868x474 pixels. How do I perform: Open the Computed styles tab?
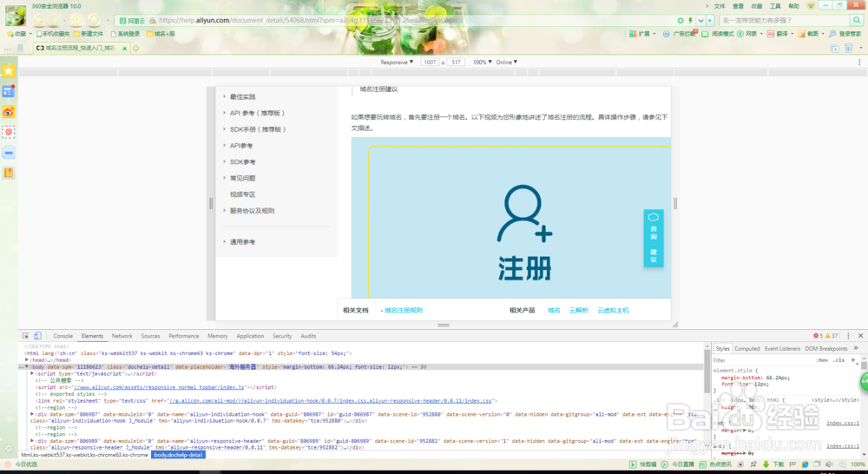pos(746,349)
